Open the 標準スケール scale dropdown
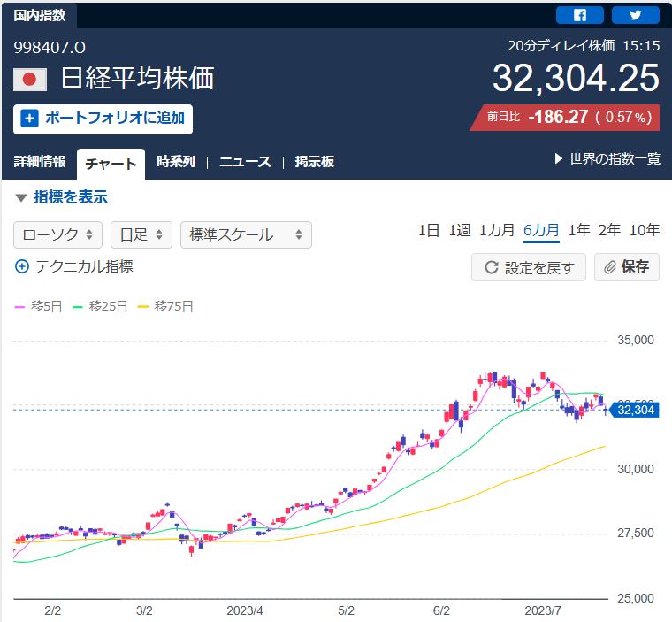 (246, 234)
